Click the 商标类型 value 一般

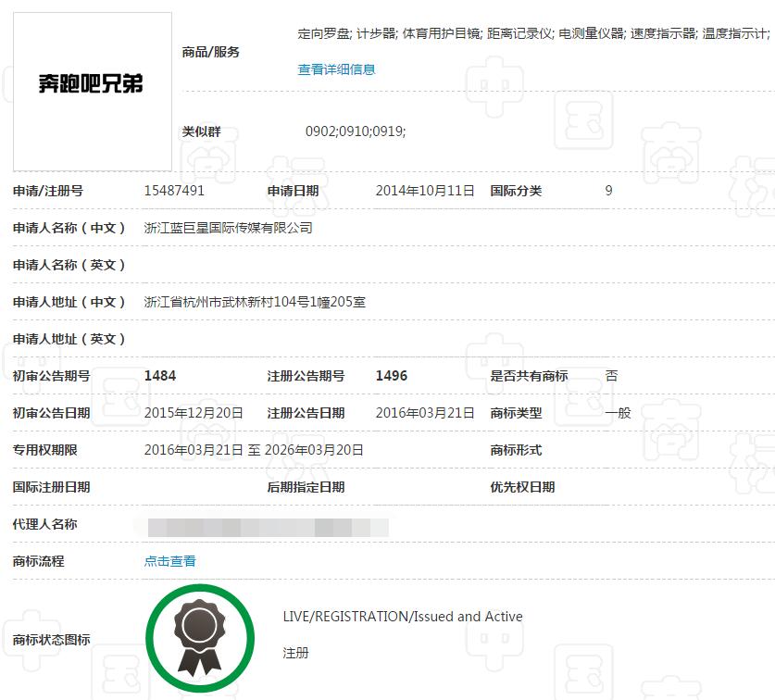tap(618, 413)
